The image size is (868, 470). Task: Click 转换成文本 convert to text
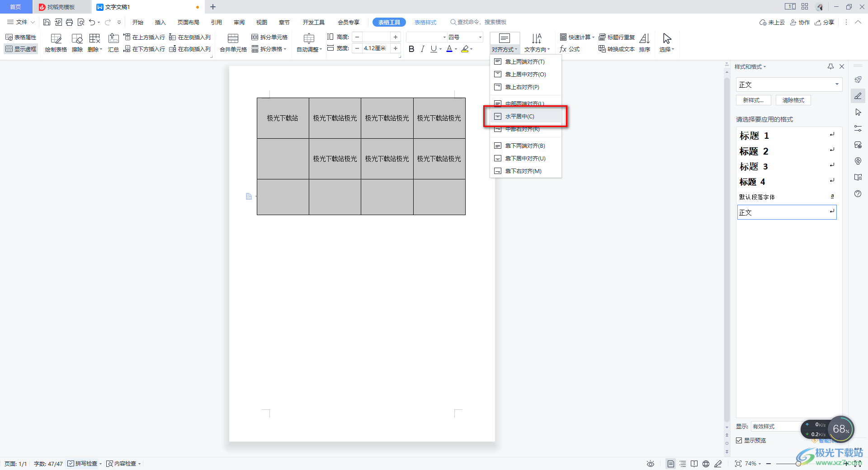tap(617, 49)
